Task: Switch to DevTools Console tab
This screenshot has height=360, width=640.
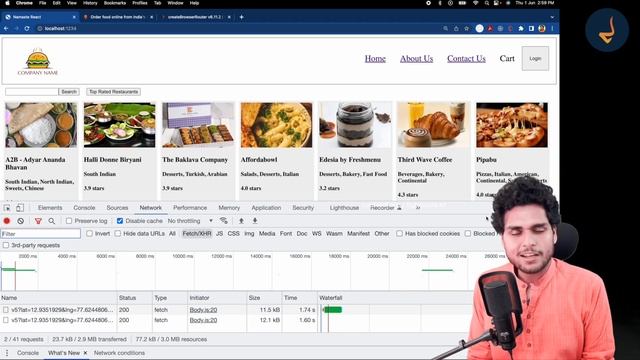Action: (84, 208)
